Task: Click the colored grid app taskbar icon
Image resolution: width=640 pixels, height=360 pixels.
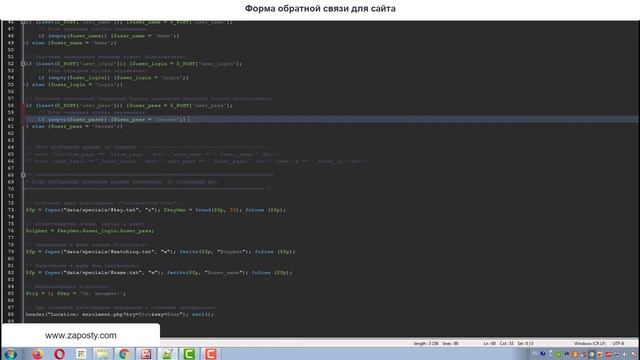Action: click(81, 354)
